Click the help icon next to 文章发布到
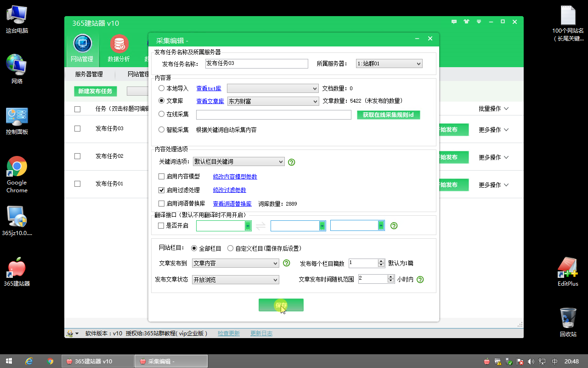 286,263
